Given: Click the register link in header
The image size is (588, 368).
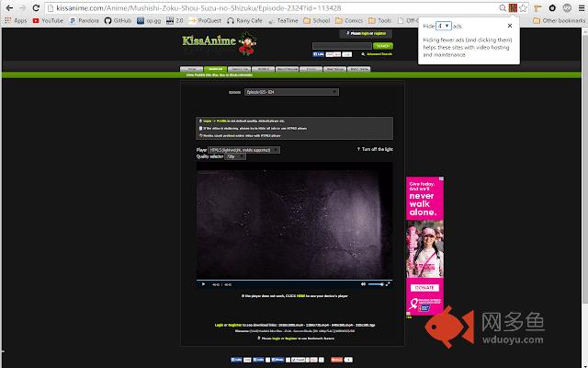Looking at the screenshot, I should click(x=379, y=33).
